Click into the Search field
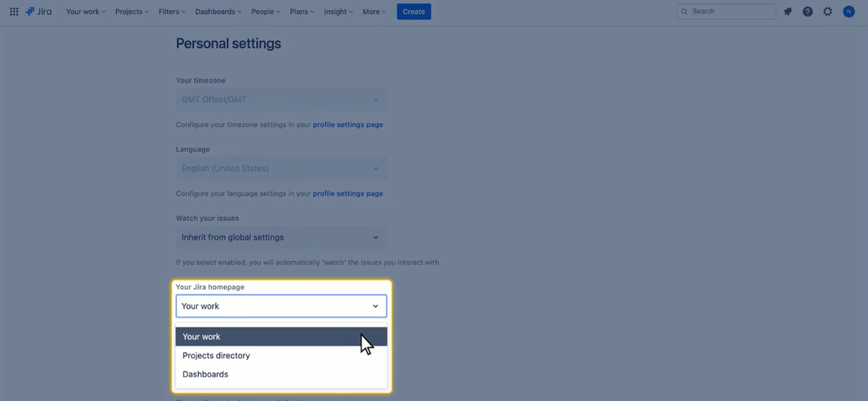The height and width of the screenshot is (401, 868). click(x=726, y=11)
